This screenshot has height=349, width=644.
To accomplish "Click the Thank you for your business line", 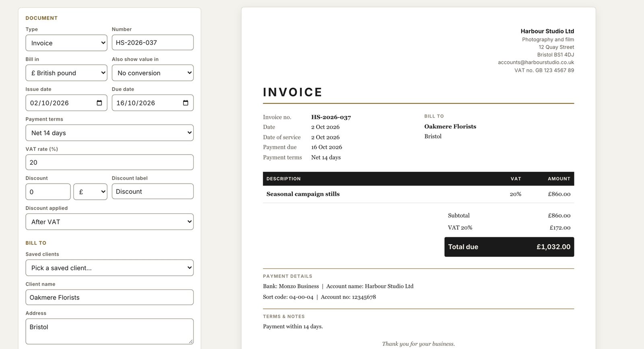I will pos(418,344).
